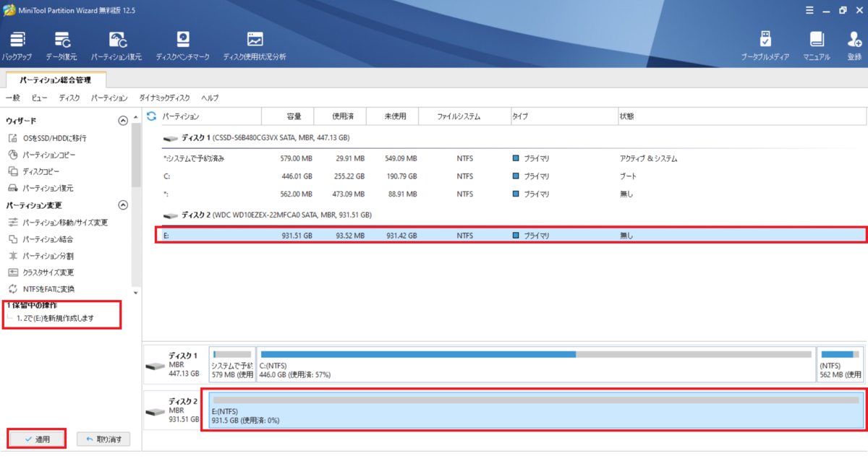
Task: Sort by the 容量 column header
Action: click(287, 116)
